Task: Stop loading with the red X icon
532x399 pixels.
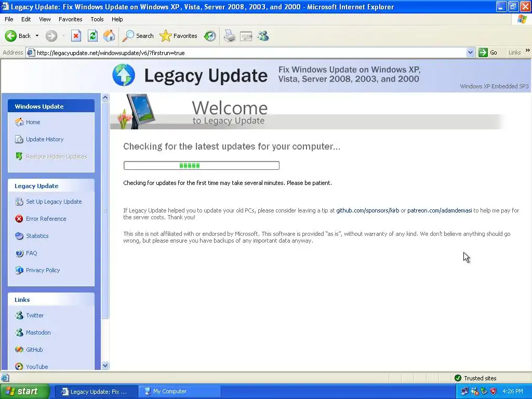Action: click(x=76, y=36)
